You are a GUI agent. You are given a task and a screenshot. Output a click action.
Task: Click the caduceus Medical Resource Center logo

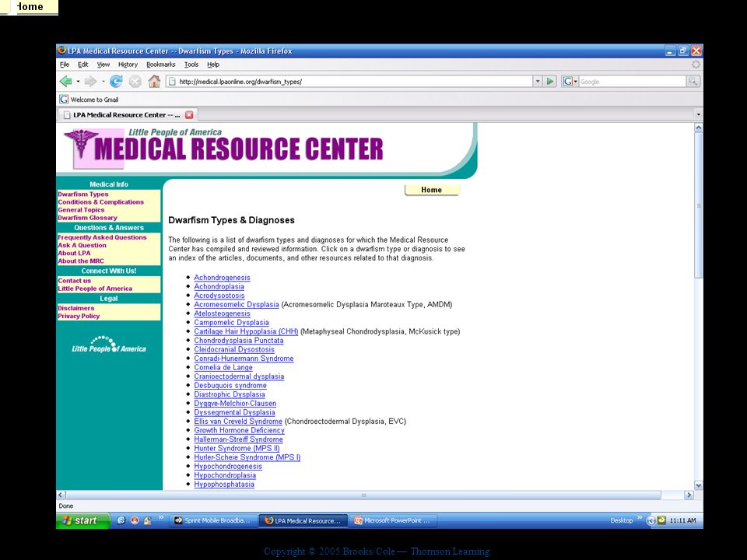tap(82, 145)
